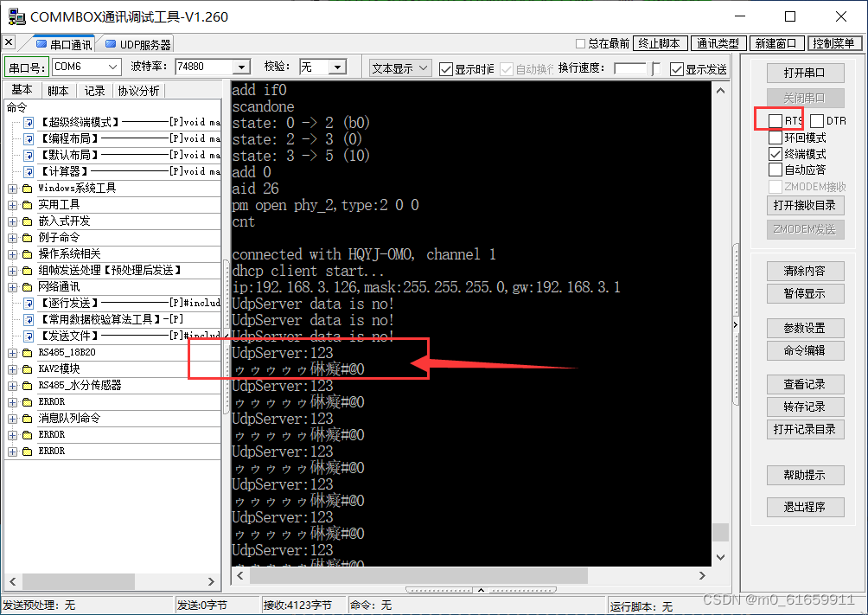Click the 计算器 command script icon

click(29, 172)
